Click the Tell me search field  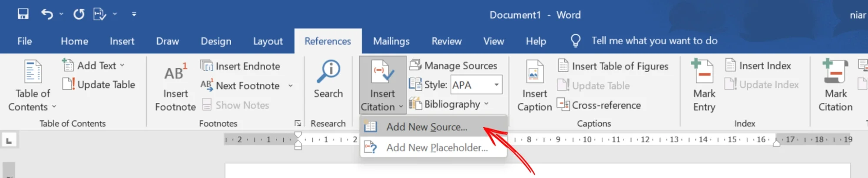tap(654, 41)
